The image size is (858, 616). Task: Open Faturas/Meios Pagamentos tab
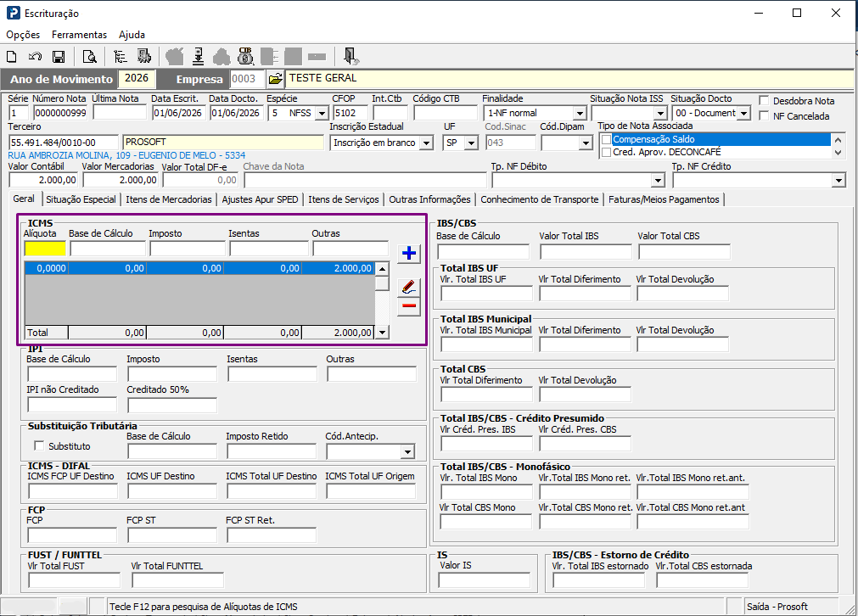point(664,199)
